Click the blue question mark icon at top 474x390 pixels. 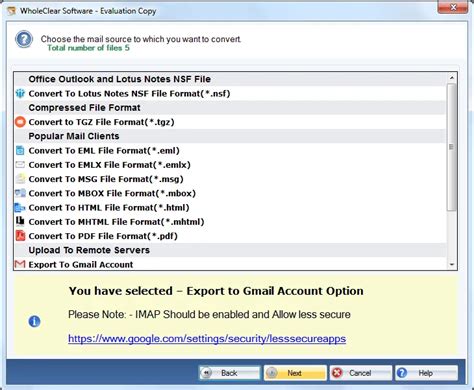pyautogui.click(x=24, y=39)
